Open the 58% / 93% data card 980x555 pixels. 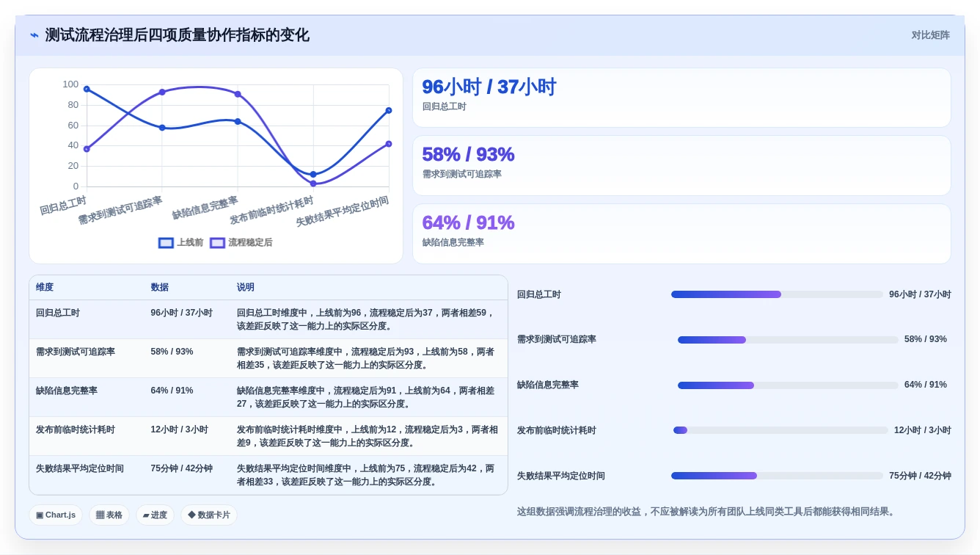tap(681, 165)
